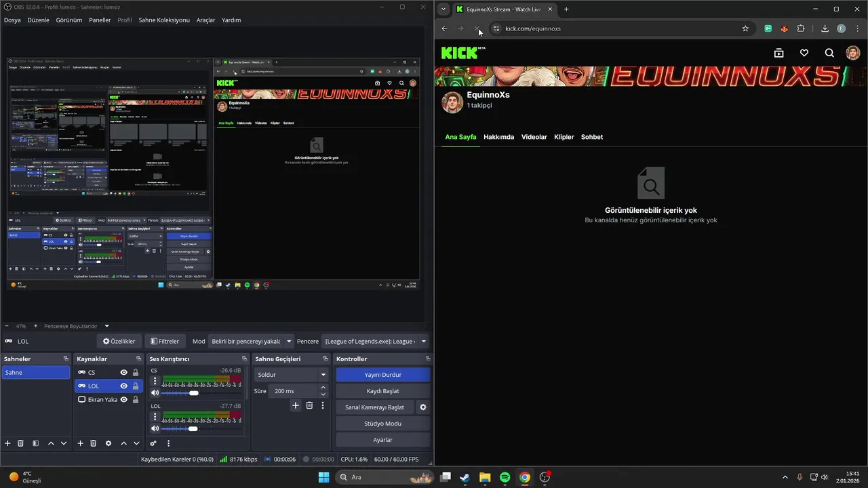868x488 pixels.
Task: Show hidden system tray icons
Action: (x=785, y=477)
